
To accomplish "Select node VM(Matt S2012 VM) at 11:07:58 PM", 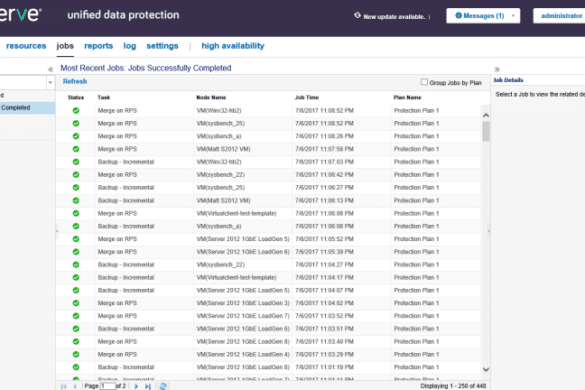I will [223, 149].
